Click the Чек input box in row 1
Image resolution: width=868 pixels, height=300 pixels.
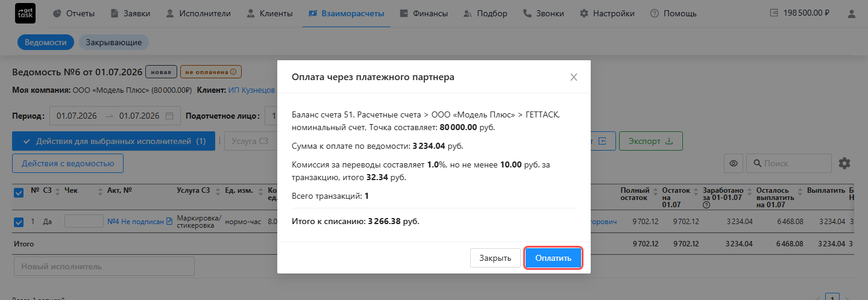(x=84, y=221)
